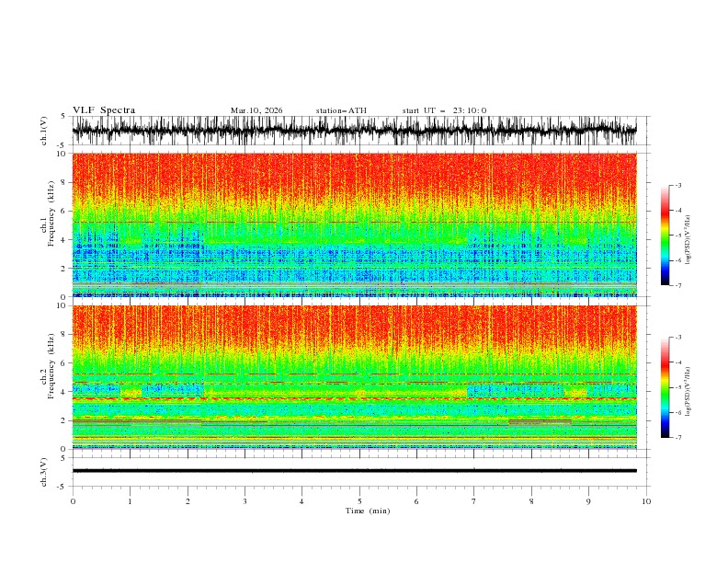Click the time axis tick label "7"
This screenshot has height=563, width=728.
click(473, 501)
